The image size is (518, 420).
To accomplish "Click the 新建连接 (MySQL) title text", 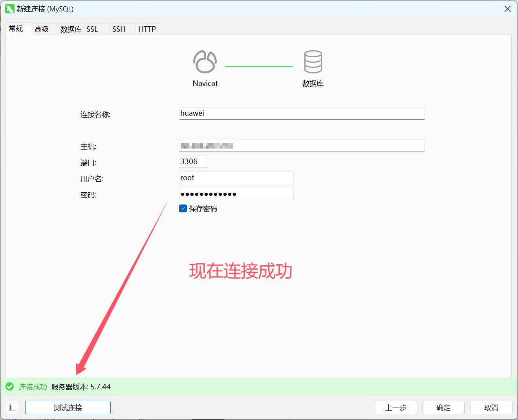I will [45, 9].
